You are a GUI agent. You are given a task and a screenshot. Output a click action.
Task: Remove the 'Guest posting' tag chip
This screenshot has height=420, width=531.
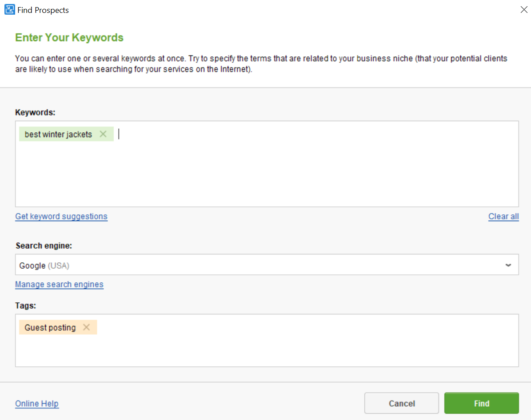coord(86,327)
